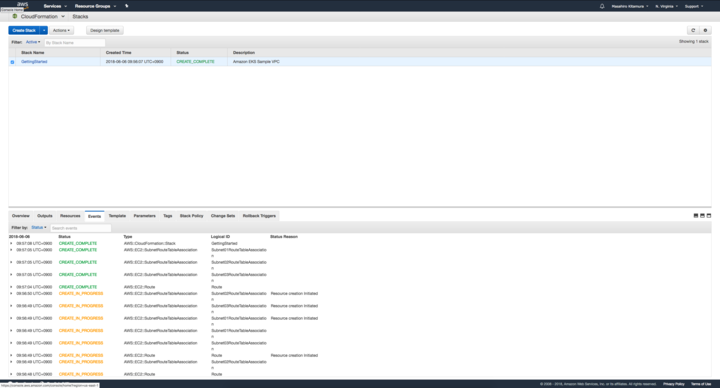The width and height of the screenshot is (720, 388).
Task: Open the Rollback Triggers tab
Action: coord(259,216)
